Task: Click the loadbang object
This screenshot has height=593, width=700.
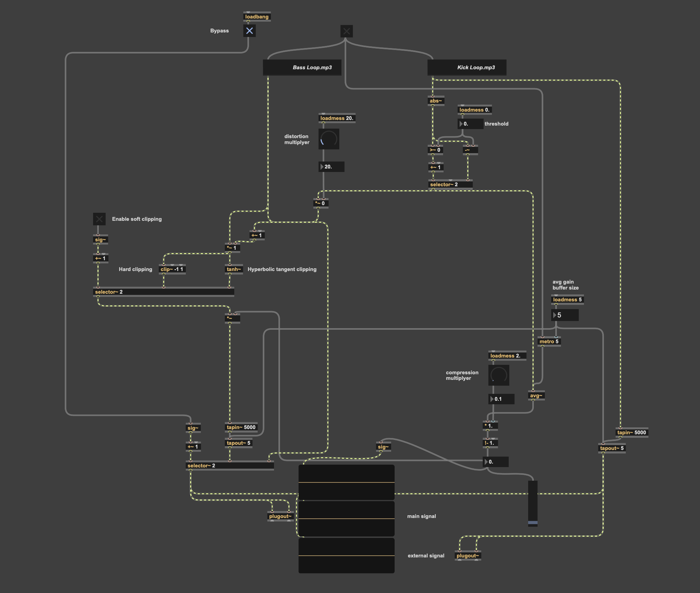Action: tap(257, 17)
